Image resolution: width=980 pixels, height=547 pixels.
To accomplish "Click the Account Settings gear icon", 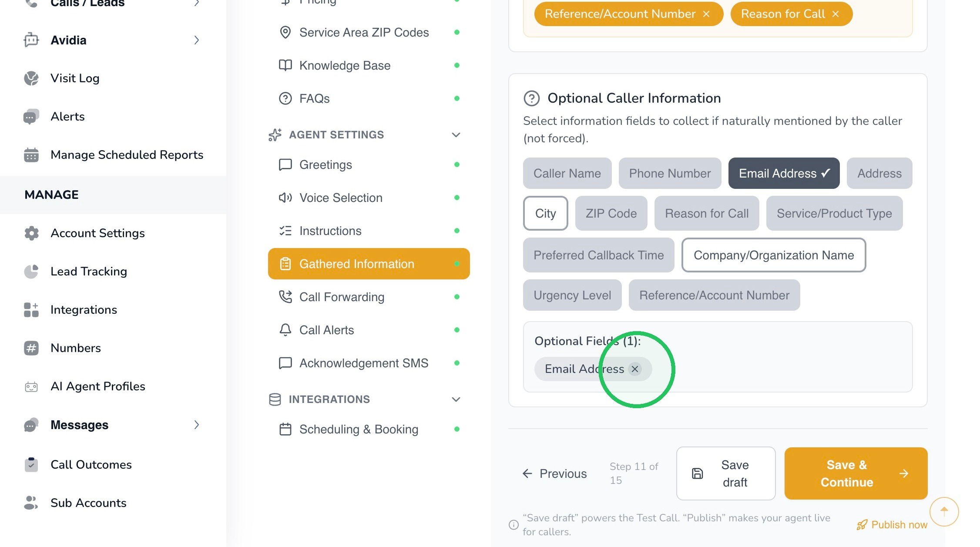I will point(31,233).
